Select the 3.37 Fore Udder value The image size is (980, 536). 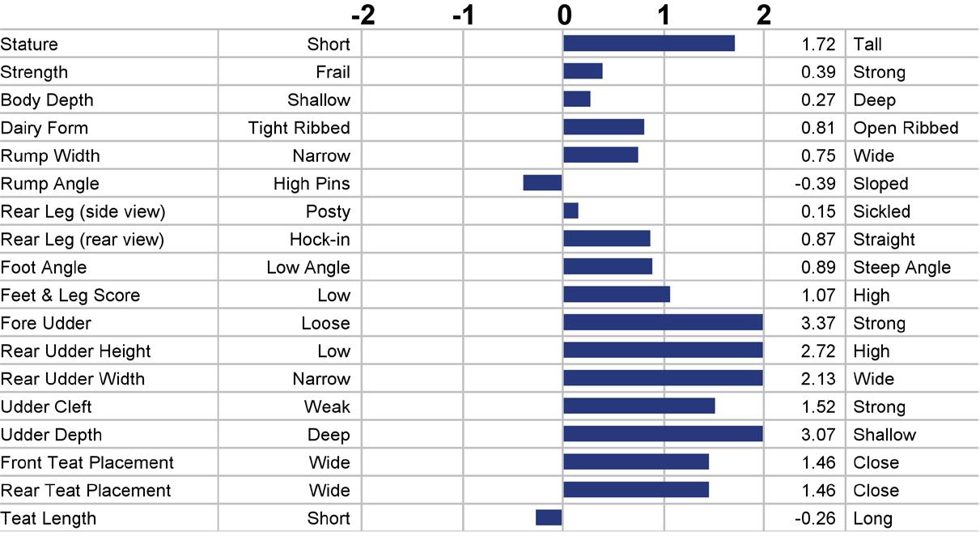[818, 323]
